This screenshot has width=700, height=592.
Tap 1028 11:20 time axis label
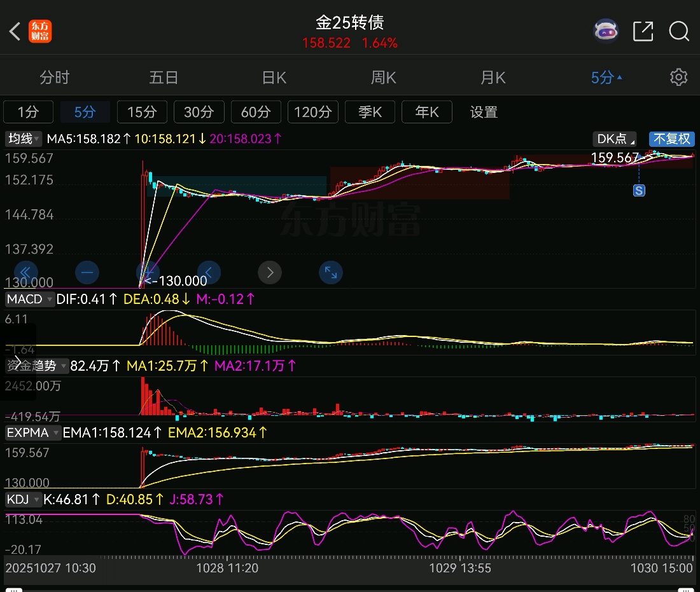(227, 568)
